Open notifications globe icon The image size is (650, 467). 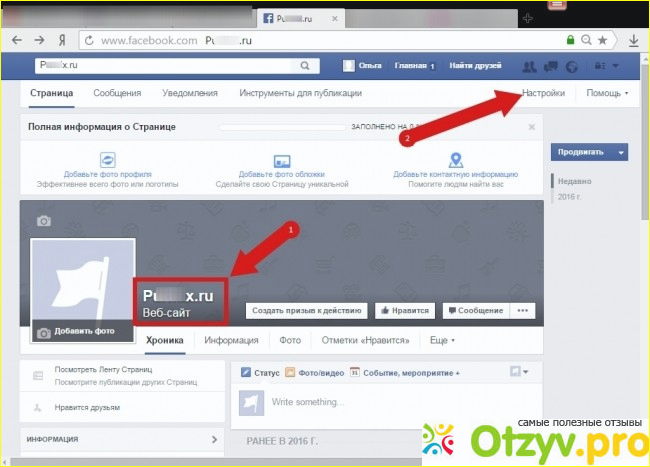[x=571, y=67]
